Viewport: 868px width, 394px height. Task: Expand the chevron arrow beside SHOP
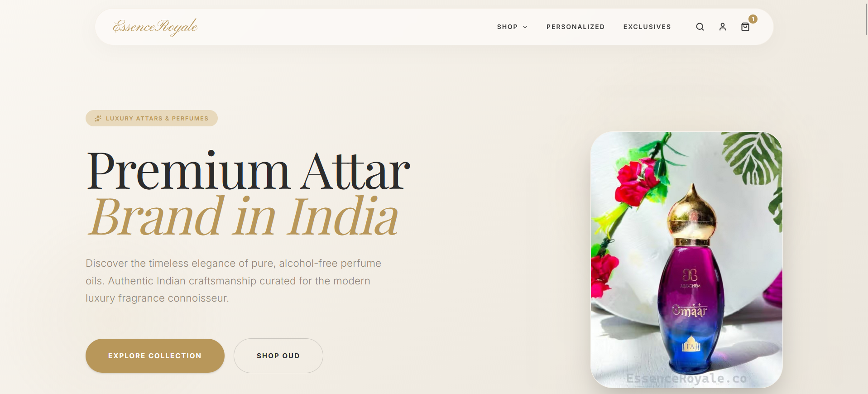pyautogui.click(x=525, y=27)
